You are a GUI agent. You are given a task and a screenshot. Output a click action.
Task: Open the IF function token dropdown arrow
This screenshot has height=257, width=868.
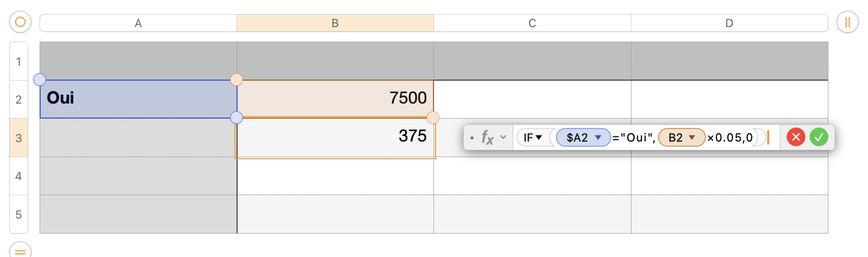(539, 137)
